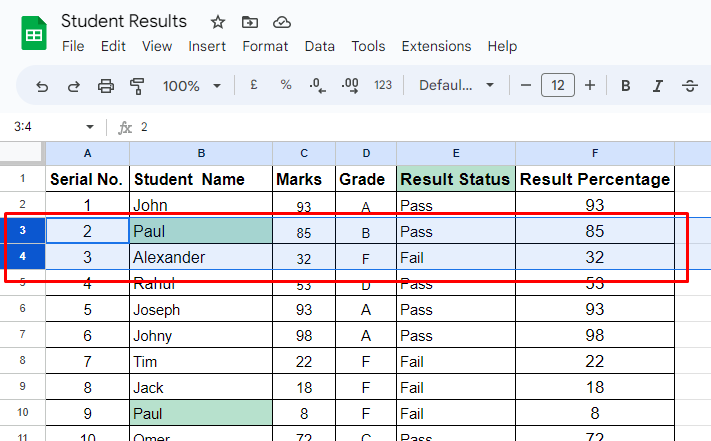The image size is (711, 441).
Task: Open the move to folder icon
Action: click(249, 22)
